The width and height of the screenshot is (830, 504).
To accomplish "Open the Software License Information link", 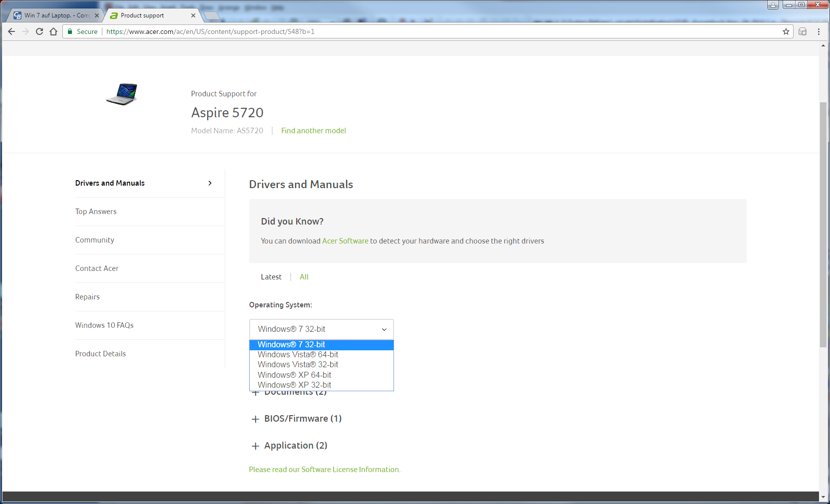I will (325, 470).
